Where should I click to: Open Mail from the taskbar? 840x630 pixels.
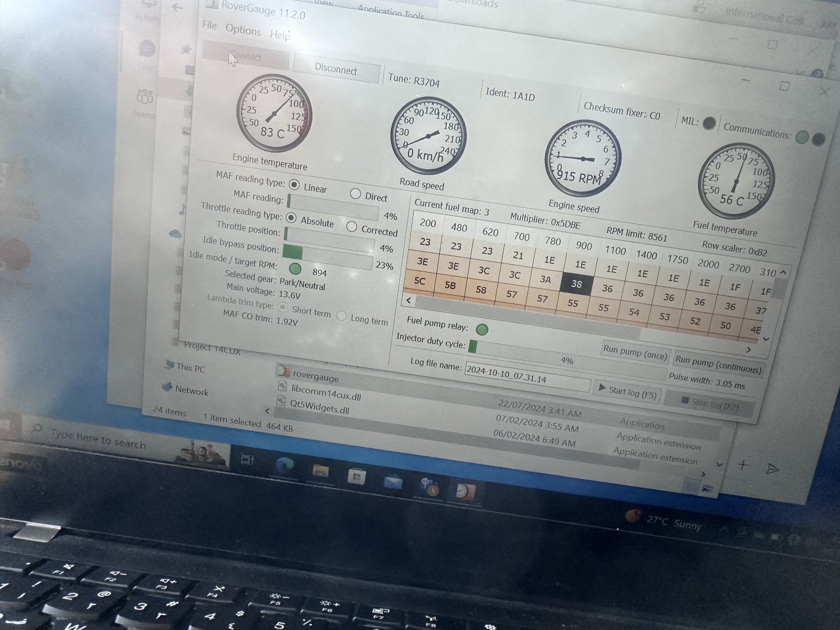tap(393, 481)
